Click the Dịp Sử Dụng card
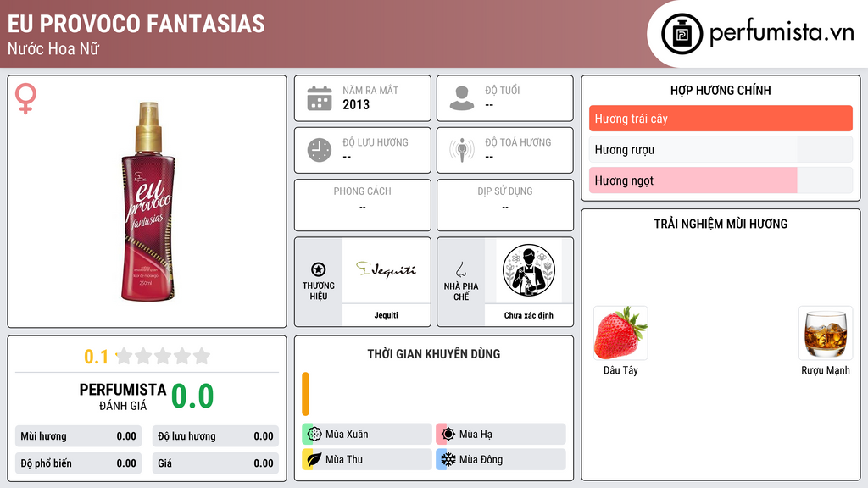The width and height of the screenshot is (868, 488). click(x=505, y=205)
